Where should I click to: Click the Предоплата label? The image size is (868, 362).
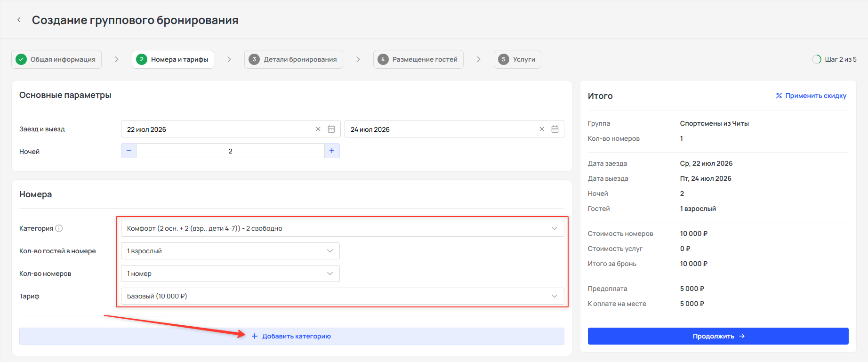point(608,289)
